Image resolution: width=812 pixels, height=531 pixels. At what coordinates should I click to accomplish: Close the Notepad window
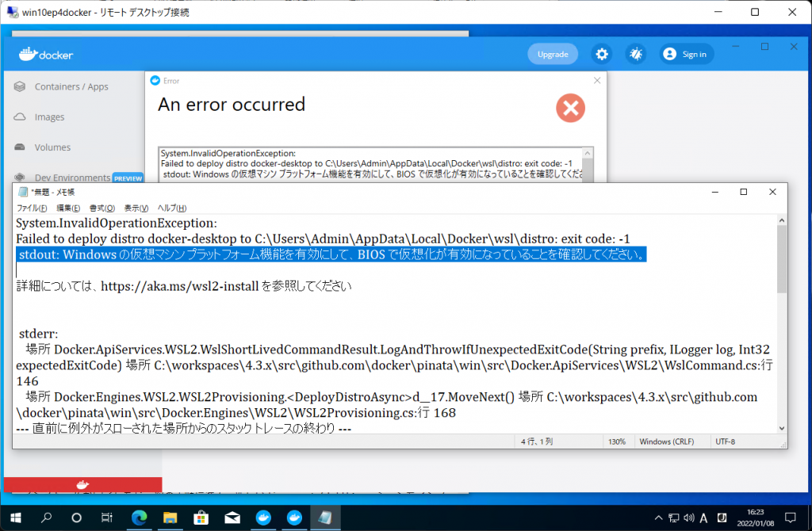click(772, 192)
